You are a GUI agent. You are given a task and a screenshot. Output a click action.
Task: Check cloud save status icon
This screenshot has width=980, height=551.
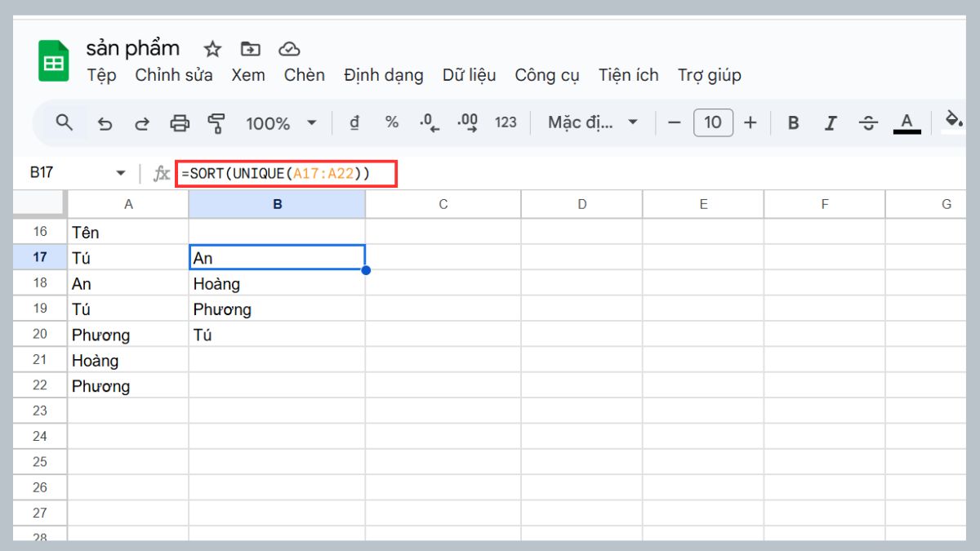(290, 49)
